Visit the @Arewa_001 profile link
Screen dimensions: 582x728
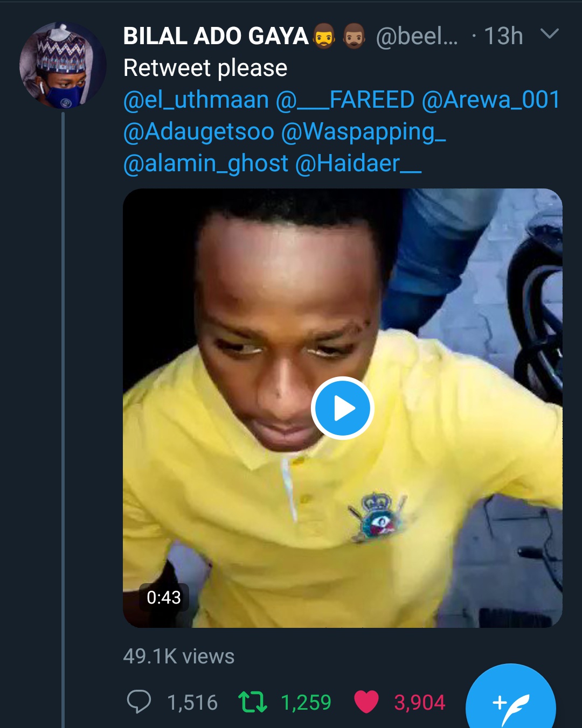(x=490, y=100)
